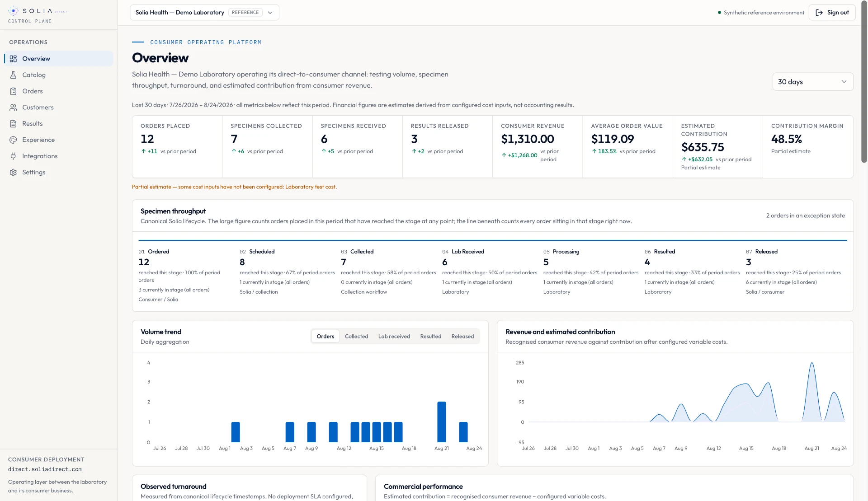
Task: Open the 30 days period dropdown
Action: tap(813, 82)
